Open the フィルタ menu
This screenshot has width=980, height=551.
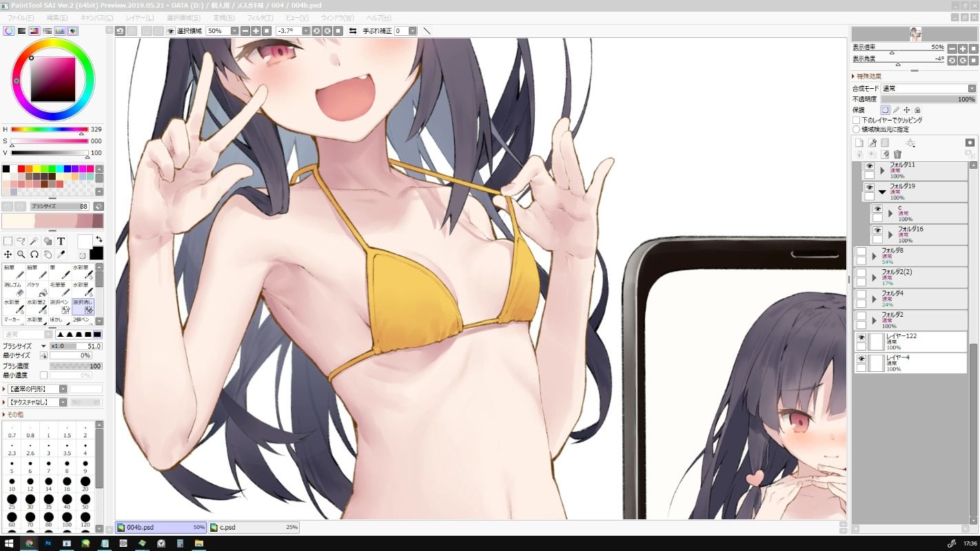[x=260, y=17]
